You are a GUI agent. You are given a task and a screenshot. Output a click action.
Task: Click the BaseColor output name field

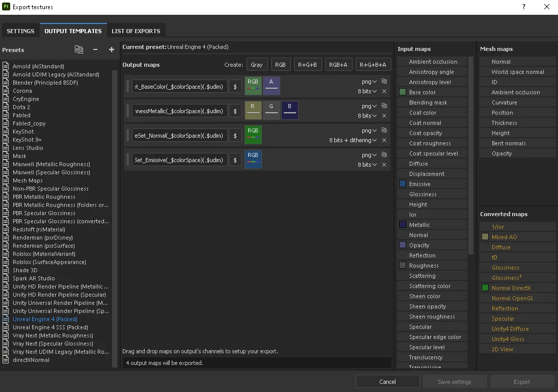[180, 87]
